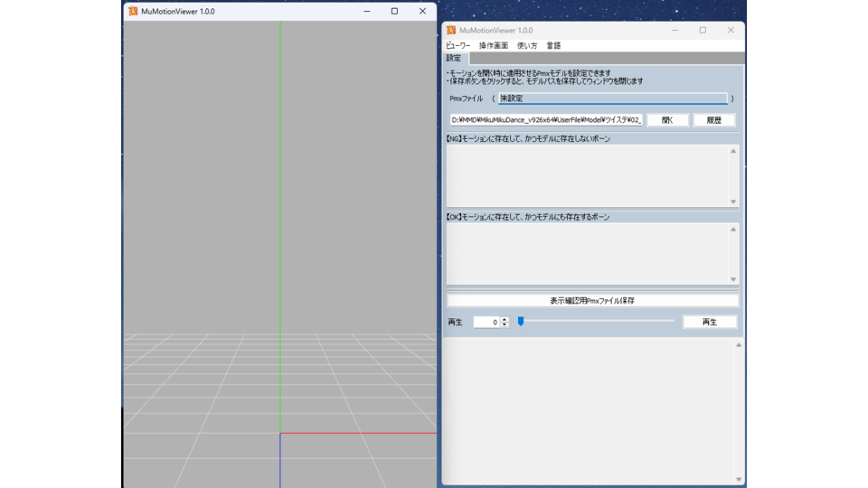
Task: Click the Pmxファイル name field showing 未設定
Action: pyautogui.click(x=613, y=99)
